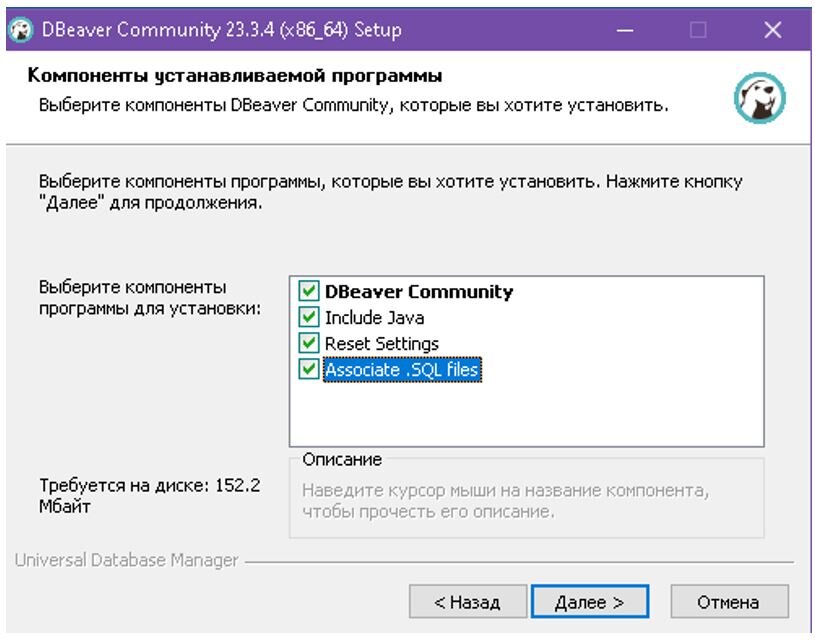Go back with the Назад button

[x=467, y=602]
